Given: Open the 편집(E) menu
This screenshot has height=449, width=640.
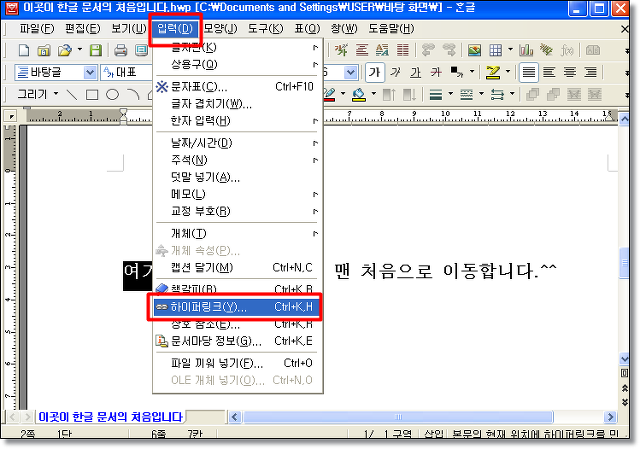Looking at the screenshot, I should coord(82,29).
